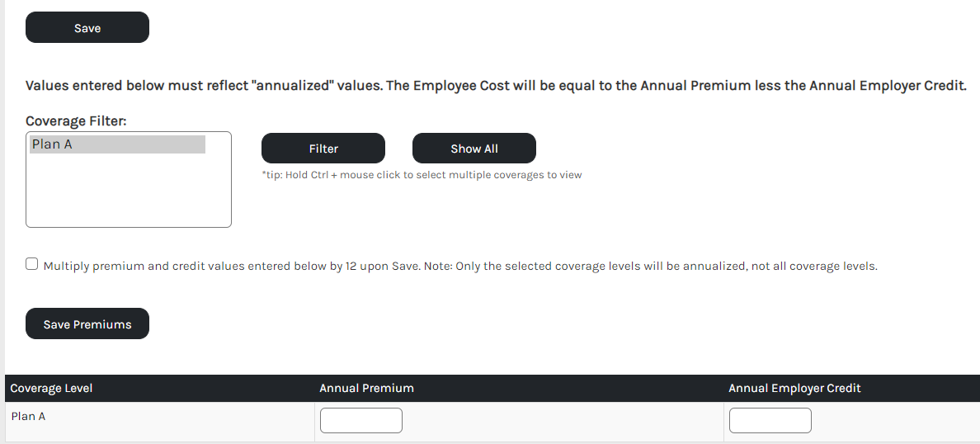
Task: Click the Annual Premium column header
Action: (367, 388)
